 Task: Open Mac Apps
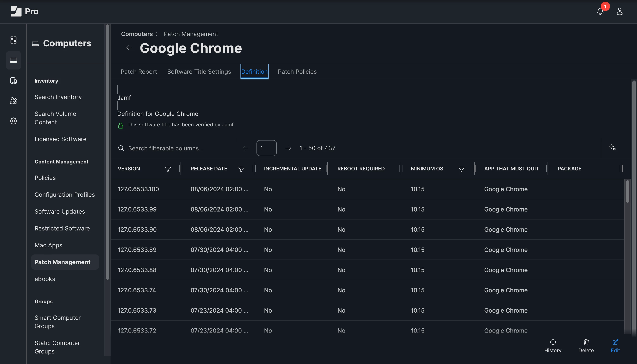tap(48, 245)
